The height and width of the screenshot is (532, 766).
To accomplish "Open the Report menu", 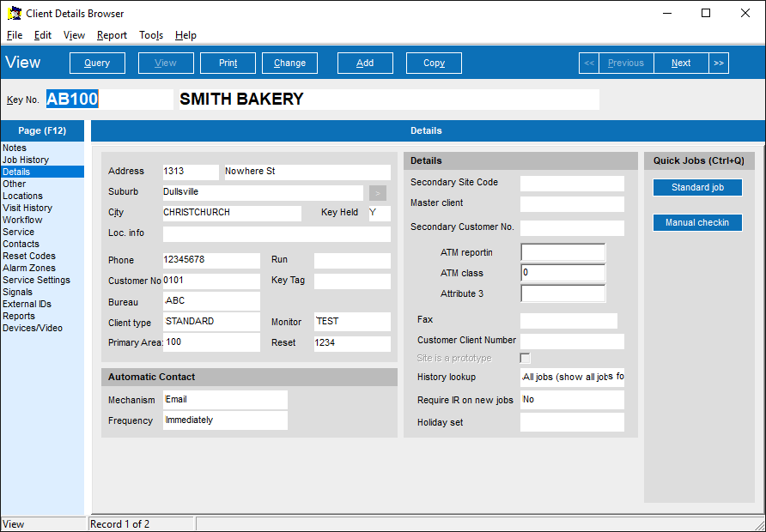I will click(112, 35).
